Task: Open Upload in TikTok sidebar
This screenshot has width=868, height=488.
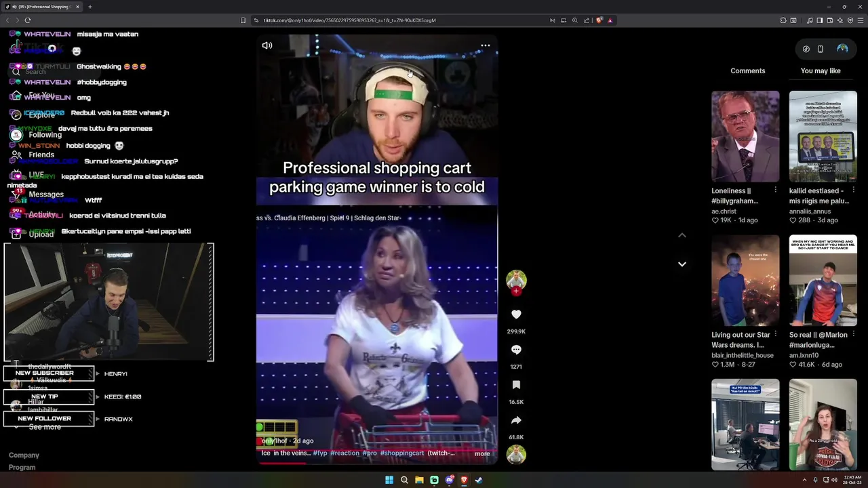Action: tap(41, 234)
